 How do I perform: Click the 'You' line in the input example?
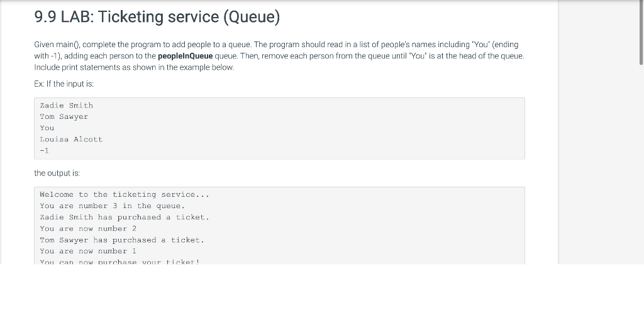47,128
